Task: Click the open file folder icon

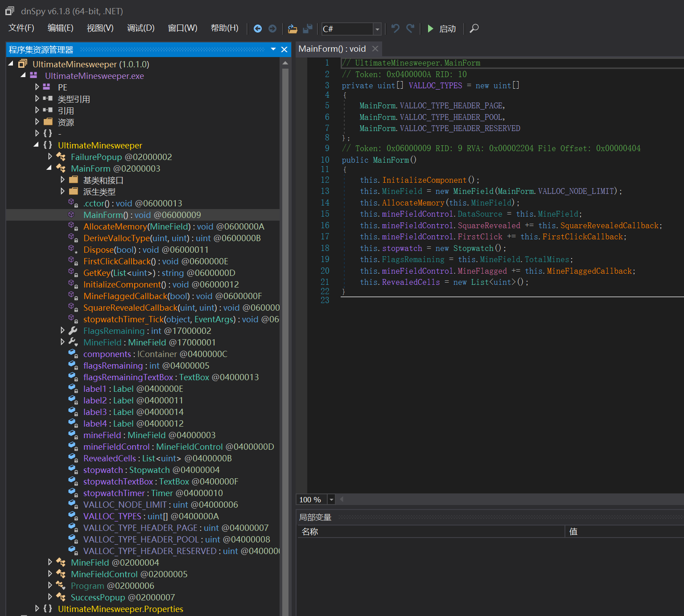Action: pyautogui.click(x=293, y=29)
